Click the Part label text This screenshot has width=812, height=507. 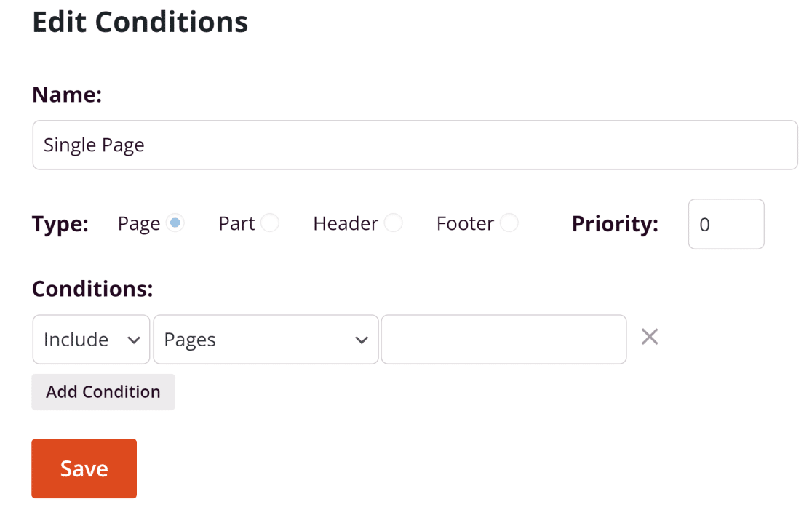(x=236, y=224)
